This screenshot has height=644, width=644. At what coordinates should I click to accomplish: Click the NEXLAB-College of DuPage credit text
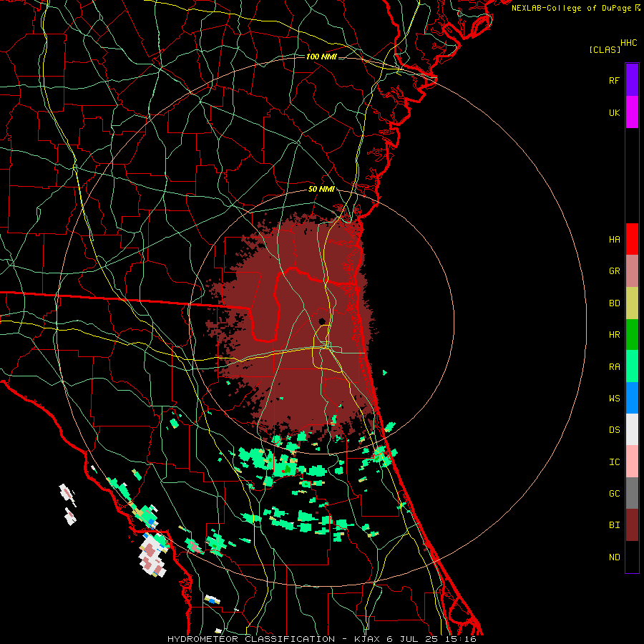[x=575, y=8]
